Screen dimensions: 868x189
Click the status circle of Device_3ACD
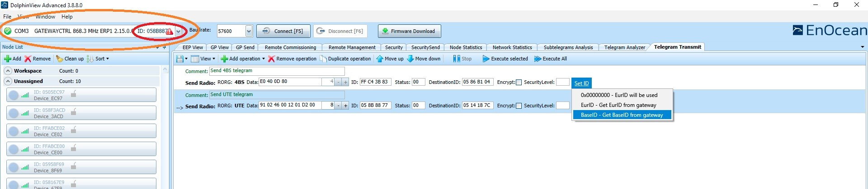(x=14, y=113)
